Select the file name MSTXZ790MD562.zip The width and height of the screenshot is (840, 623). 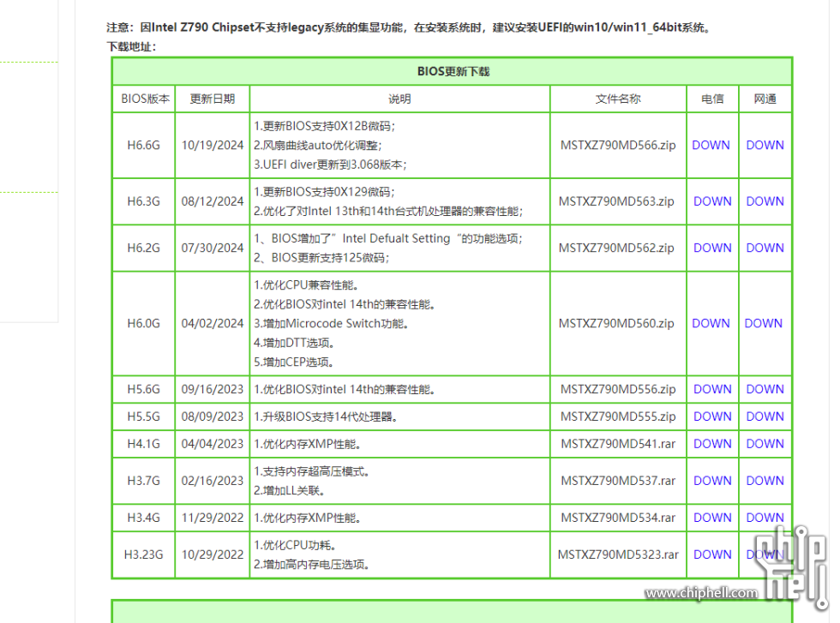pyautogui.click(x=616, y=249)
